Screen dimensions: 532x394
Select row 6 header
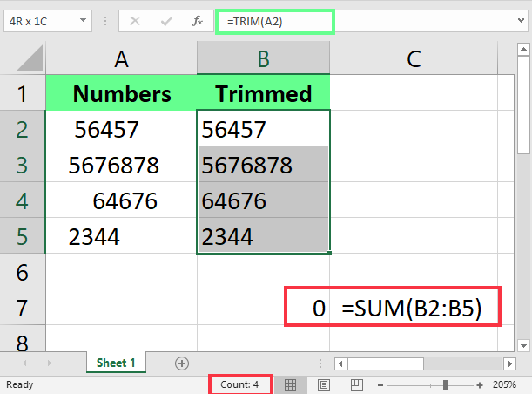point(22,273)
